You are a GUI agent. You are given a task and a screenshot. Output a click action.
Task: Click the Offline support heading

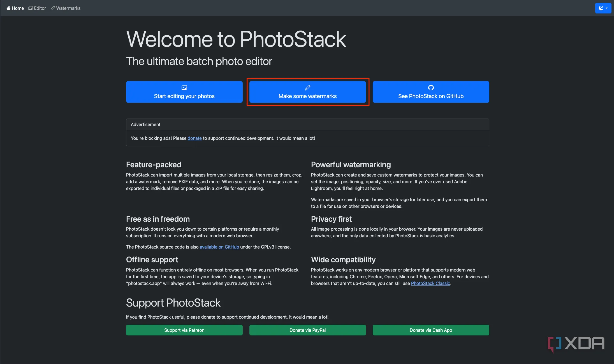point(152,259)
